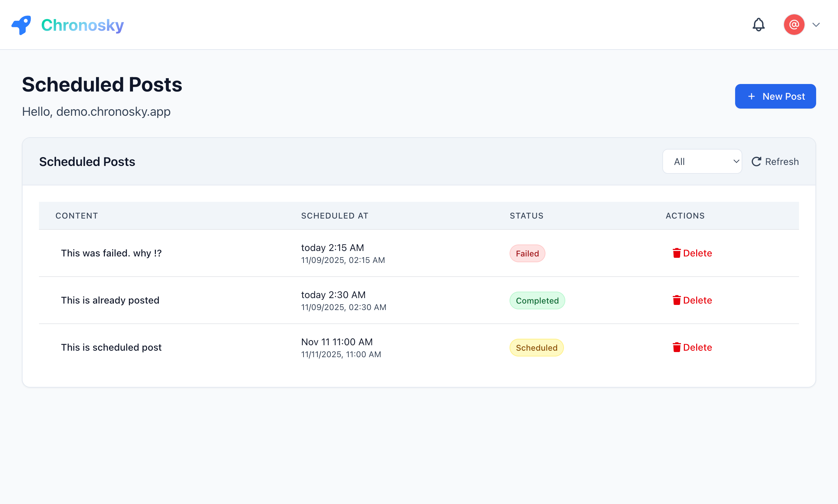The height and width of the screenshot is (504, 838).
Task: Expand the account menu chevron
Action: (816, 25)
